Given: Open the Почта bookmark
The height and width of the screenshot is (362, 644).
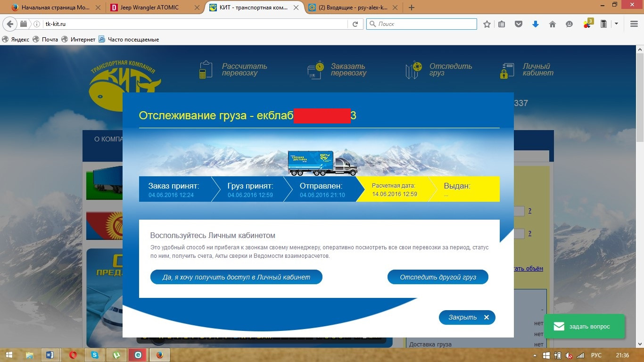Looking at the screenshot, I should point(45,40).
